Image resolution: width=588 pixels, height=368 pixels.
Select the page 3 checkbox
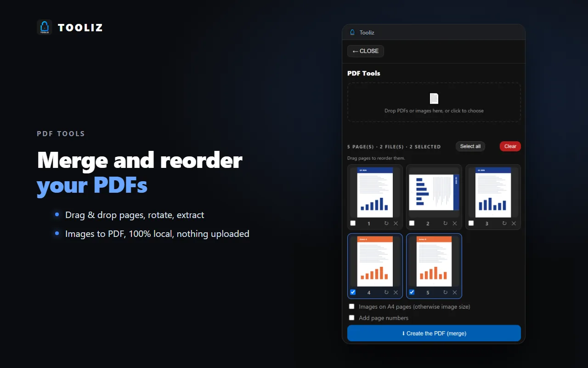click(471, 223)
